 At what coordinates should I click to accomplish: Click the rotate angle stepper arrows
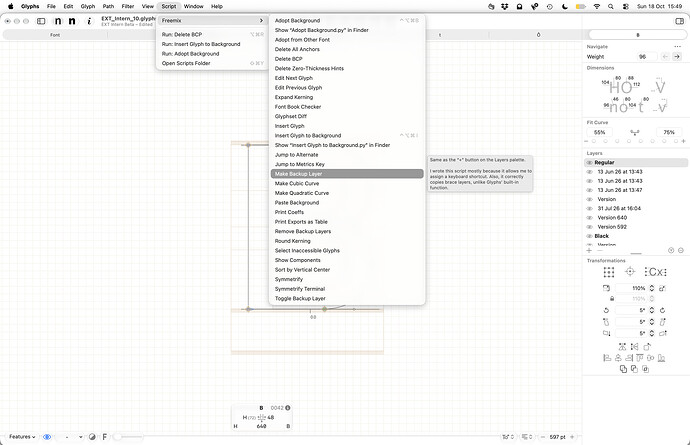point(652,310)
